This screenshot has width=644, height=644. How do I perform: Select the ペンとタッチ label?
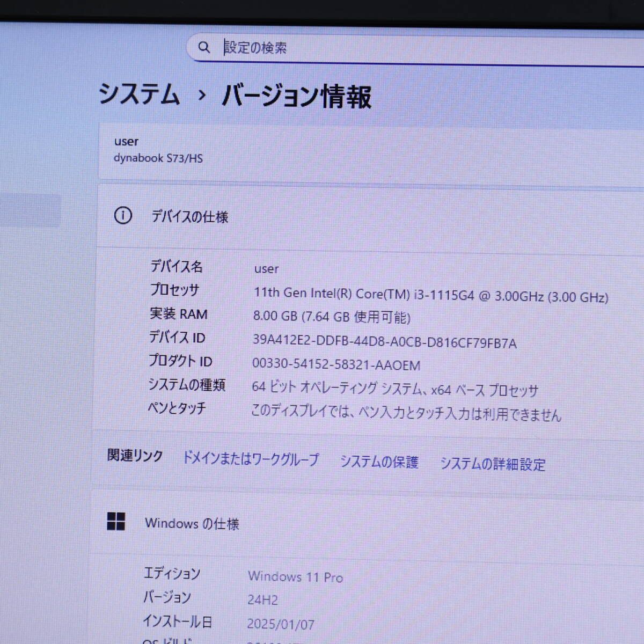[177, 408]
